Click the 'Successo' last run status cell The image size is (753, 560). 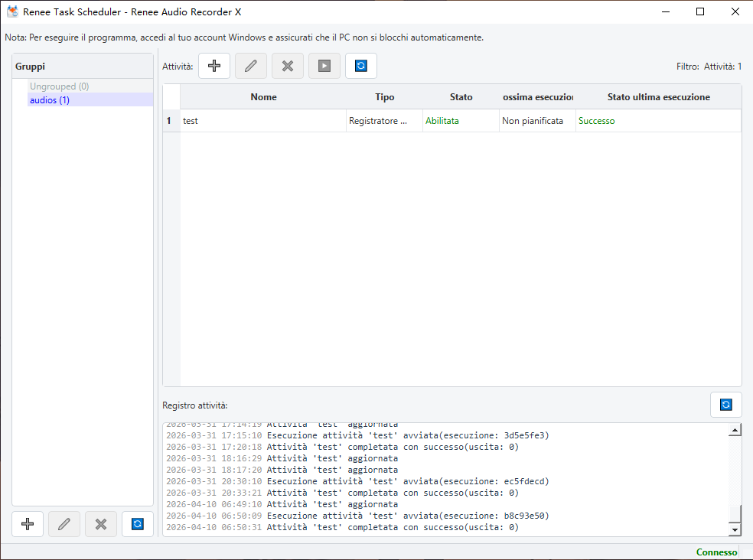click(x=658, y=121)
